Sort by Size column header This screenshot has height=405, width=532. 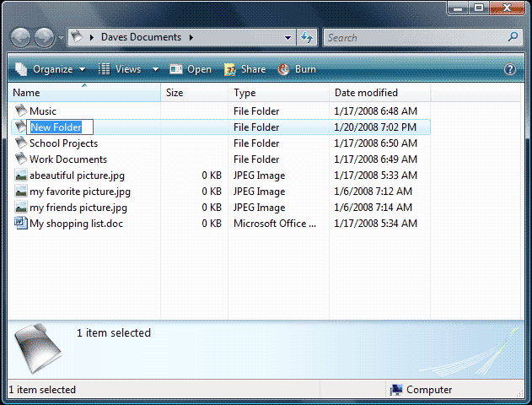[195, 92]
